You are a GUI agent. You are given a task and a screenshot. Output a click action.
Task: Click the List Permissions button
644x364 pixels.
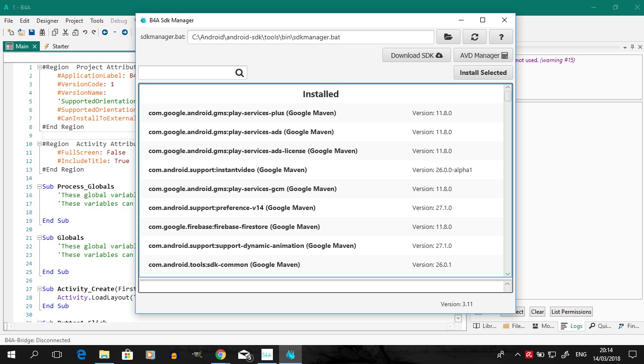tap(571, 312)
